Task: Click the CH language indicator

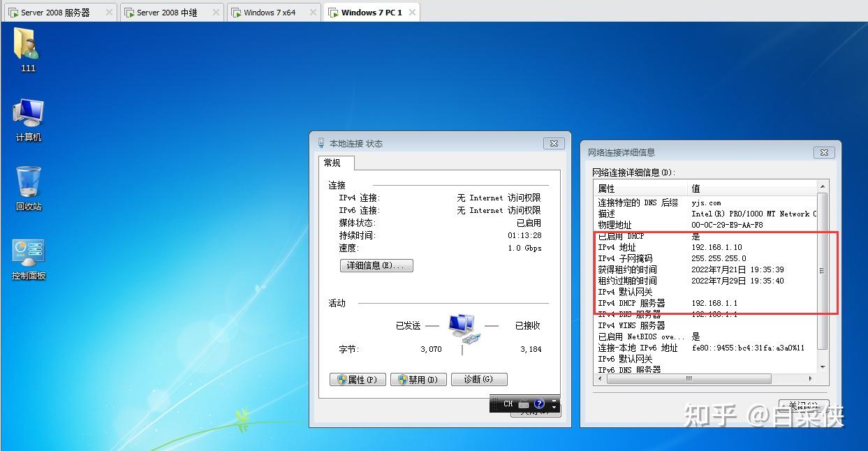Action: pyautogui.click(x=508, y=404)
